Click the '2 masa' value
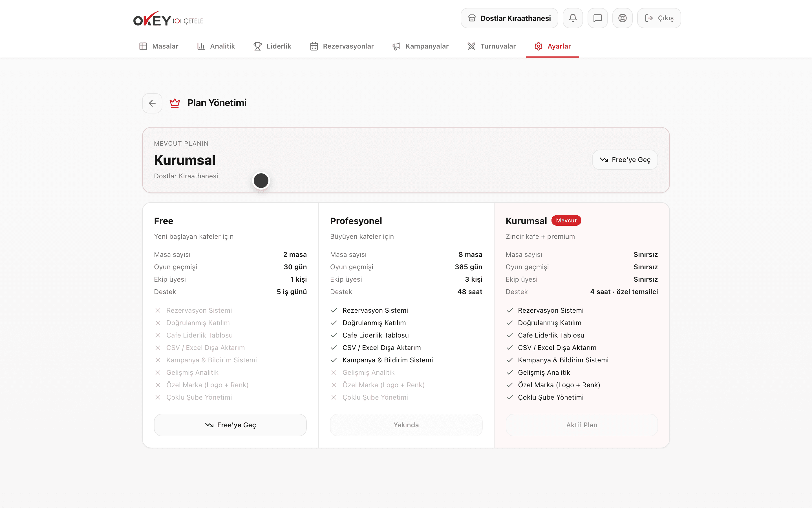Screen dimensions: 812x508 (x=295, y=255)
